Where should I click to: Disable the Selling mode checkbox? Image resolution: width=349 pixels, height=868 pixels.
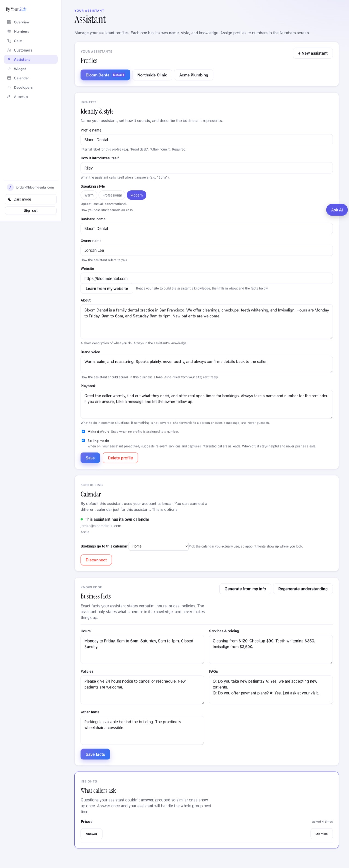(83, 440)
